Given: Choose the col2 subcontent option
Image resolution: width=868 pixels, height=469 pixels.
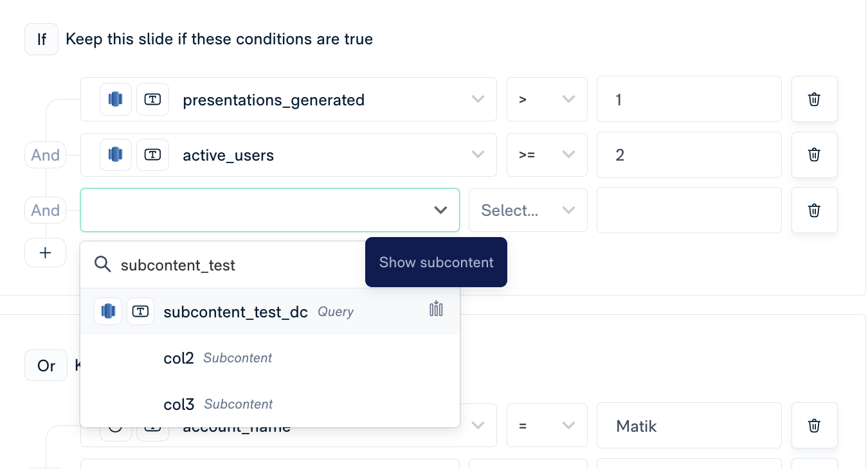Looking at the screenshot, I should click(x=179, y=358).
